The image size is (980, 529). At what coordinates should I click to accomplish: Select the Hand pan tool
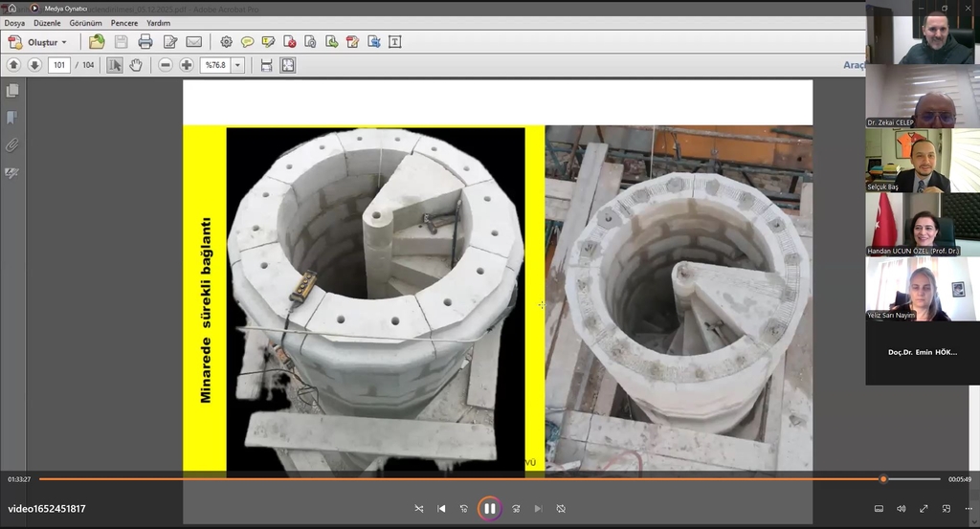136,65
